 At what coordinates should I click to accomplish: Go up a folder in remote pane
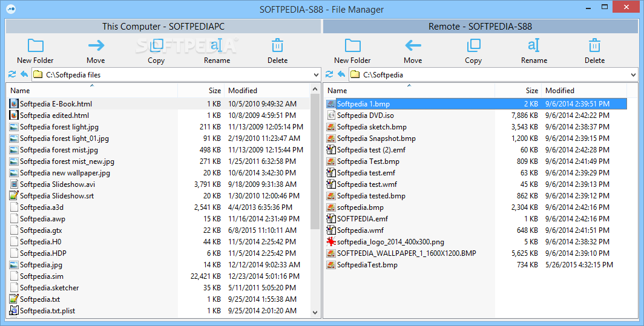(x=341, y=74)
